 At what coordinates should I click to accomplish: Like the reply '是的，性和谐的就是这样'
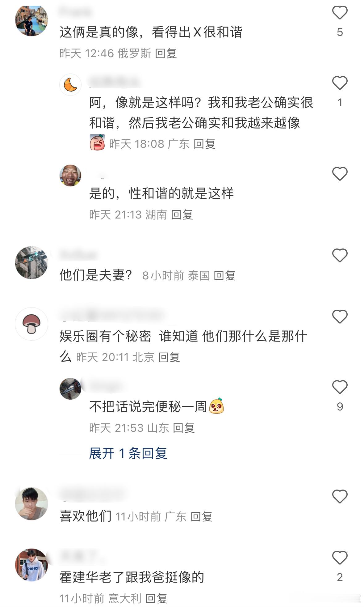[340, 174]
